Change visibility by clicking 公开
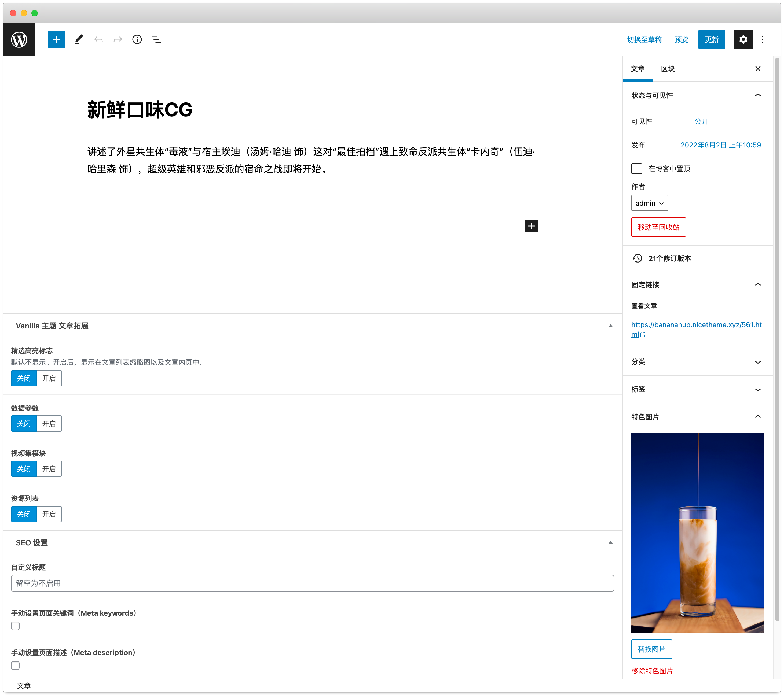This screenshot has width=784, height=695. (x=701, y=121)
